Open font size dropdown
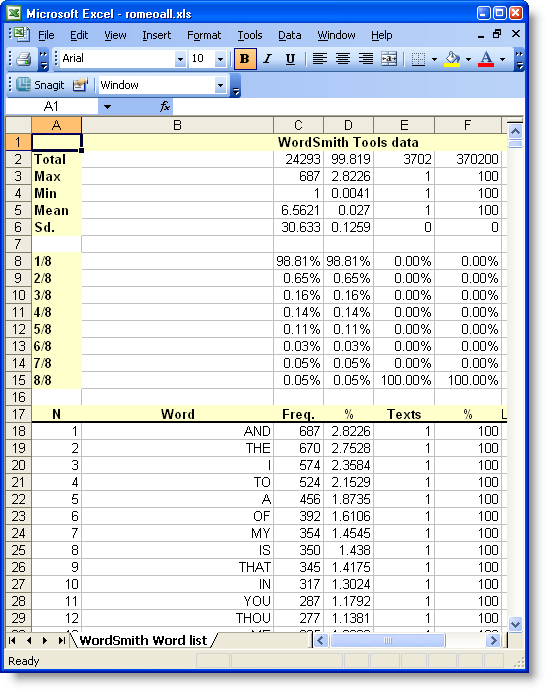This screenshot has width=545, height=689. 221,59
